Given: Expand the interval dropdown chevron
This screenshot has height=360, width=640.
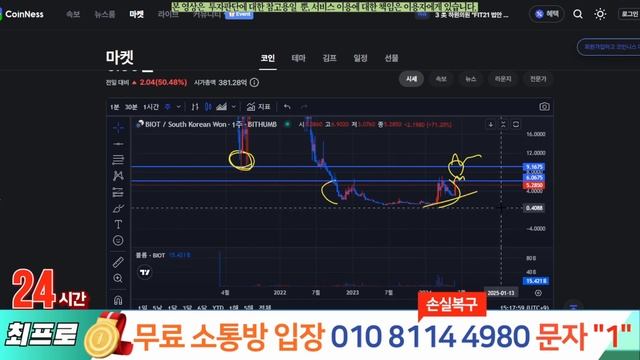Looking at the screenshot, I should (178, 107).
